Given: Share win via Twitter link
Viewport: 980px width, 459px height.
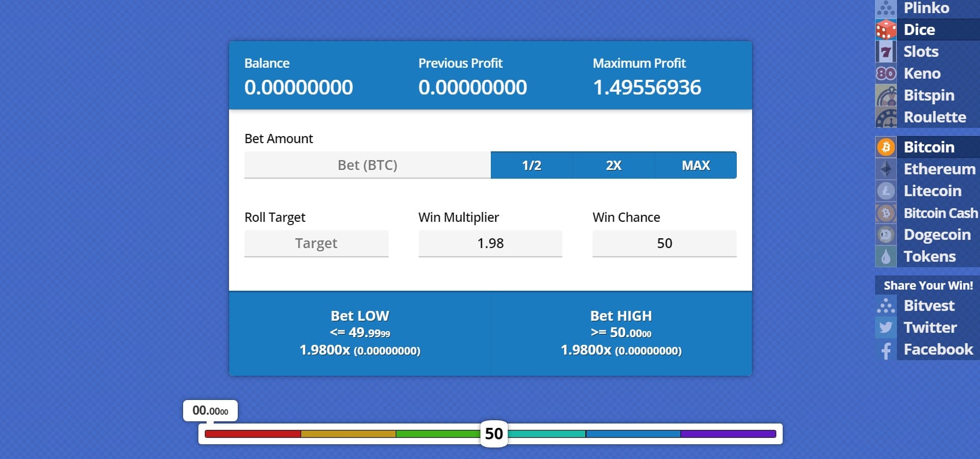Looking at the screenshot, I should (930, 327).
